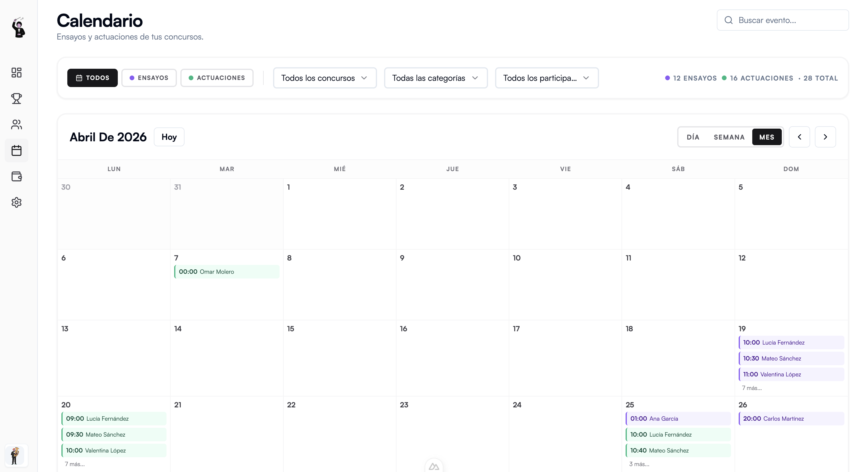Screen dimensions: 868x472
Task: Select day 10 cell in calendar
Action: (x=565, y=284)
